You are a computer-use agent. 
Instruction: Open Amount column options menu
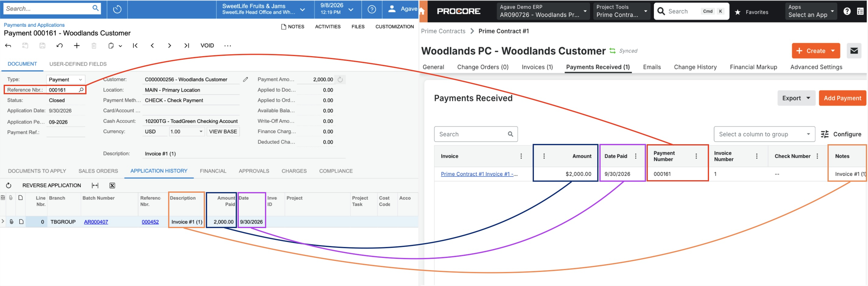[x=544, y=156]
